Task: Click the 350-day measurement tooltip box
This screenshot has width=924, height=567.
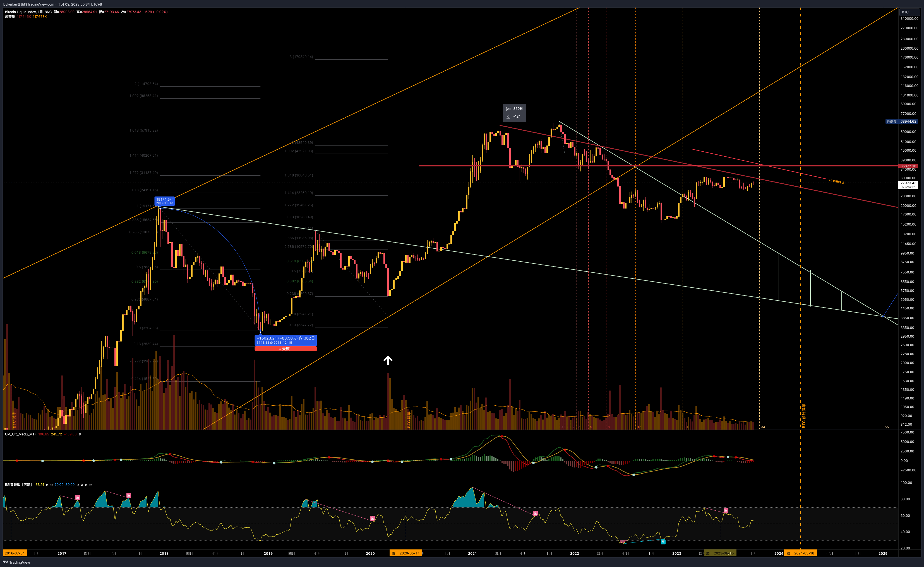Action: tap(514, 113)
